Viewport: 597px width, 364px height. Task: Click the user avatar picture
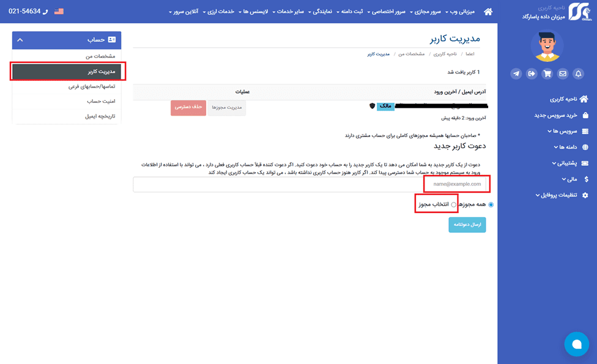pyautogui.click(x=547, y=46)
